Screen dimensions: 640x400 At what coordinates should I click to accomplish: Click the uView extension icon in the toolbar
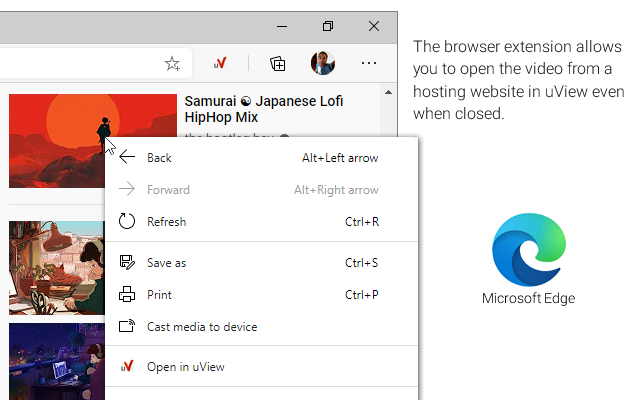[223, 63]
